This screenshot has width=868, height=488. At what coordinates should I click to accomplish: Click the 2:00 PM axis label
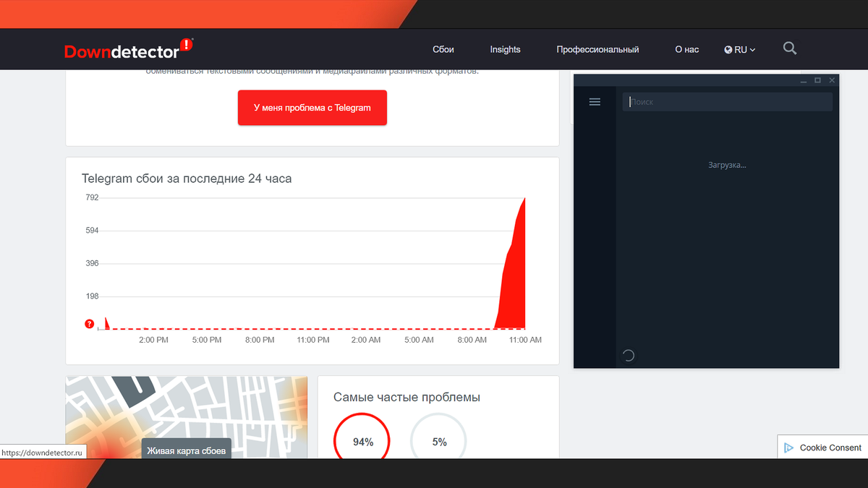pos(153,340)
